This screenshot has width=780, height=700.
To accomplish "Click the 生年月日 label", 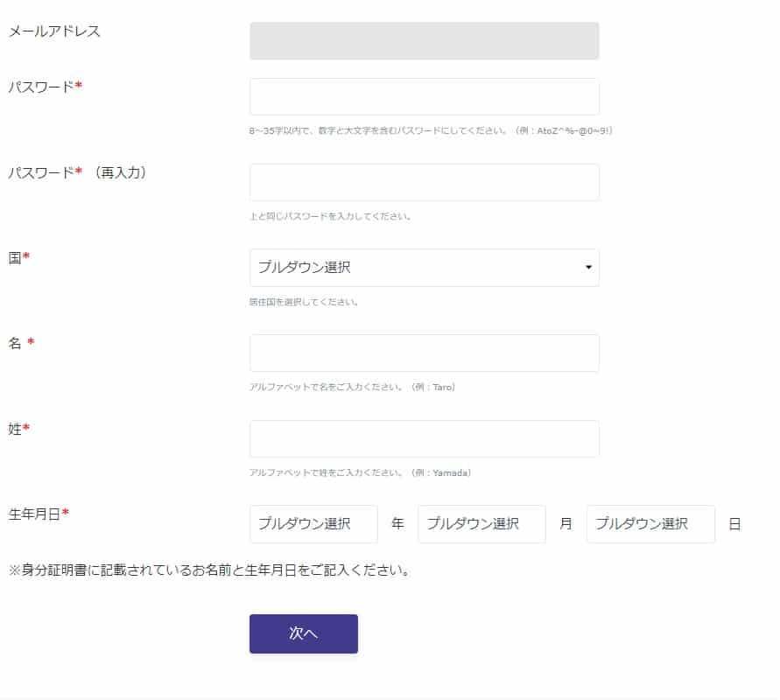I will tap(39, 514).
